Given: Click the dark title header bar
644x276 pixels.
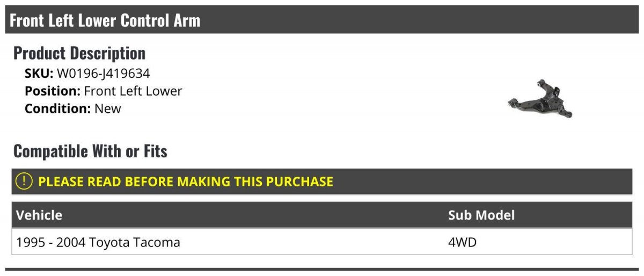Looking at the screenshot, I should [x=322, y=20].
